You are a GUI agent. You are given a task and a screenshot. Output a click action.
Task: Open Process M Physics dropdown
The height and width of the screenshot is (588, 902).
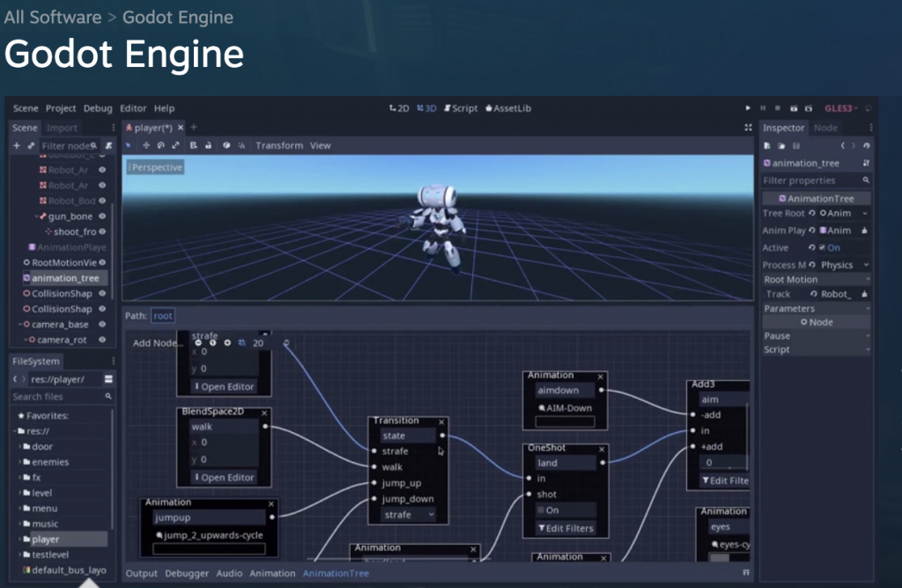(844, 265)
